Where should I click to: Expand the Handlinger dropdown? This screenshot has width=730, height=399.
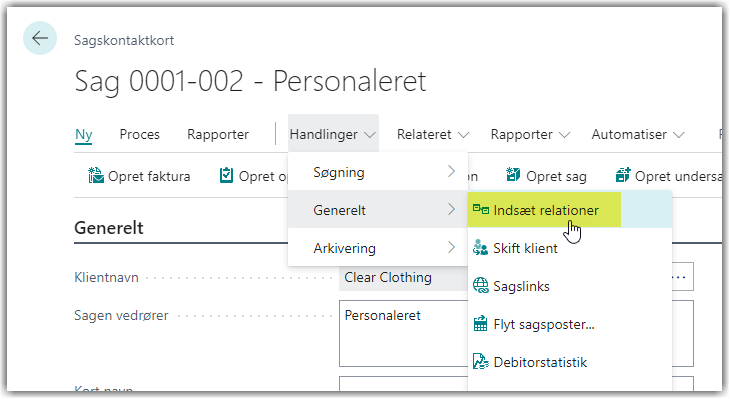point(333,134)
